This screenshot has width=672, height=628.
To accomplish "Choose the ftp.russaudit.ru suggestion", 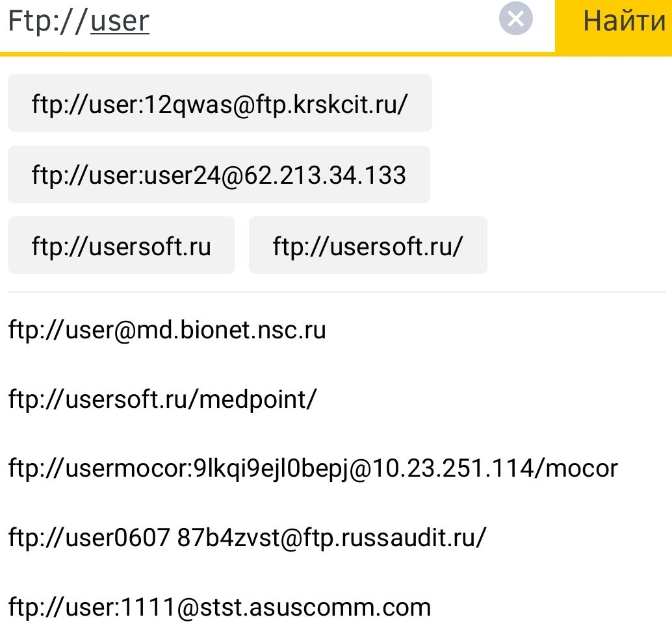I will pos(247,537).
